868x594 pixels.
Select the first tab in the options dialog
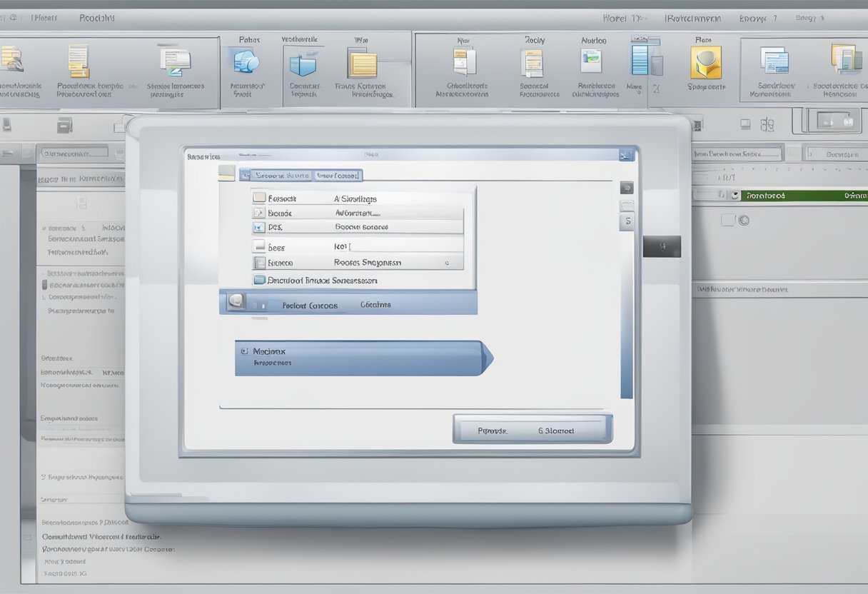click(283, 174)
